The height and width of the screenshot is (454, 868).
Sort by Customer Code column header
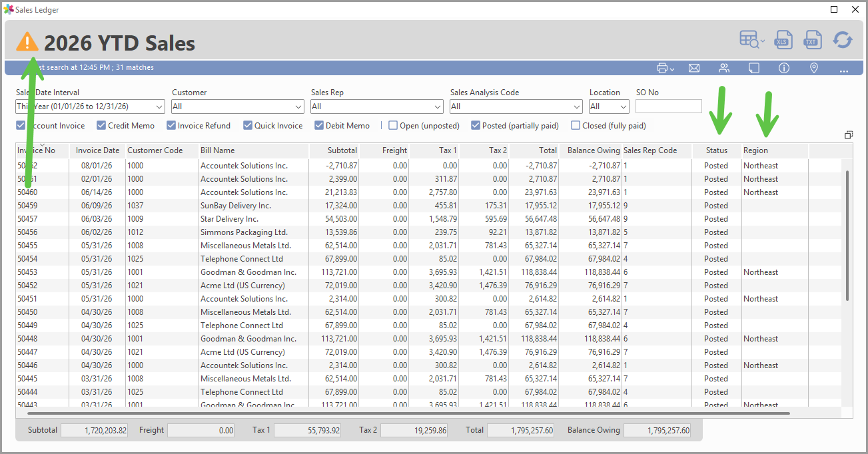click(x=162, y=150)
